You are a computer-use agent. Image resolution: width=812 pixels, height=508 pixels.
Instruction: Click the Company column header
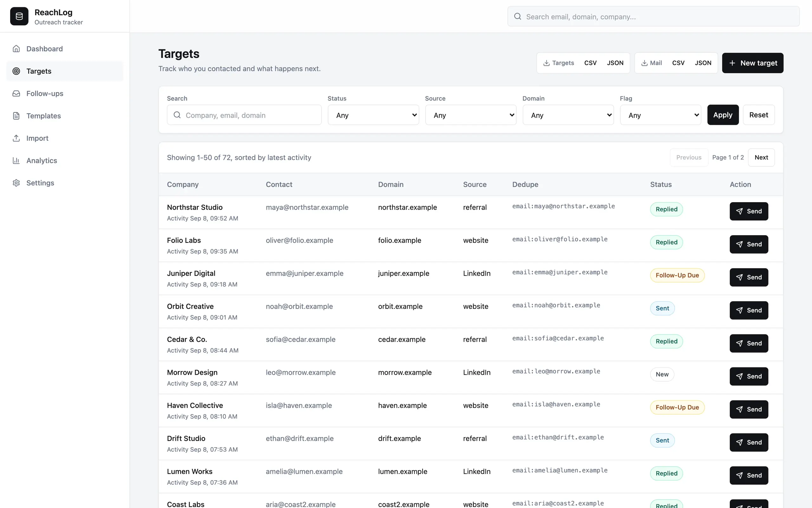click(x=183, y=184)
